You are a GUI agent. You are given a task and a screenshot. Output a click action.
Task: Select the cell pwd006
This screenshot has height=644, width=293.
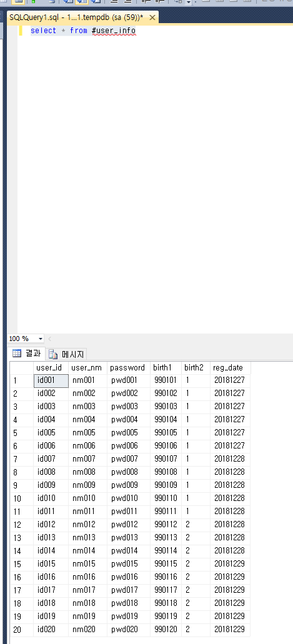point(129,446)
